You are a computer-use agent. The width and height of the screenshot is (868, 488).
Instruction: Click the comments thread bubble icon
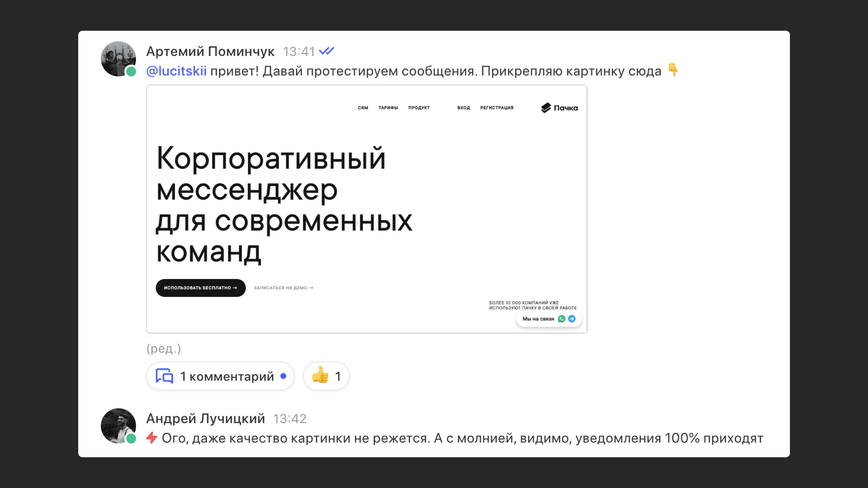(164, 376)
